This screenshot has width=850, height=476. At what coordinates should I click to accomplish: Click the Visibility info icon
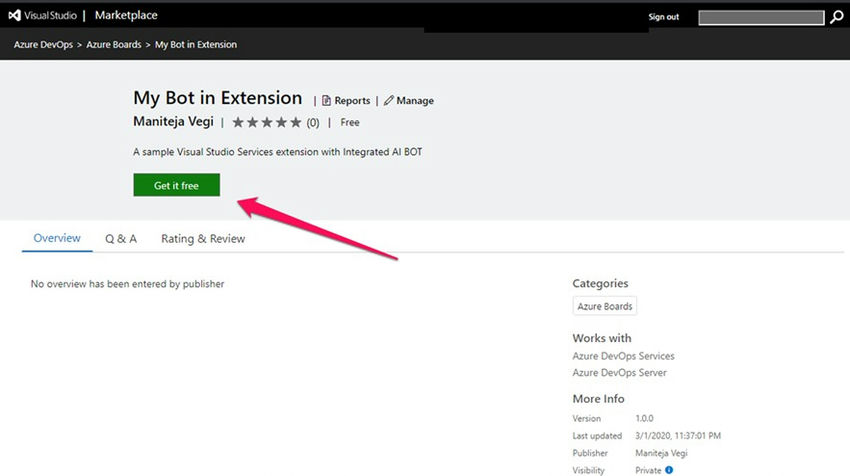(x=669, y=469)
